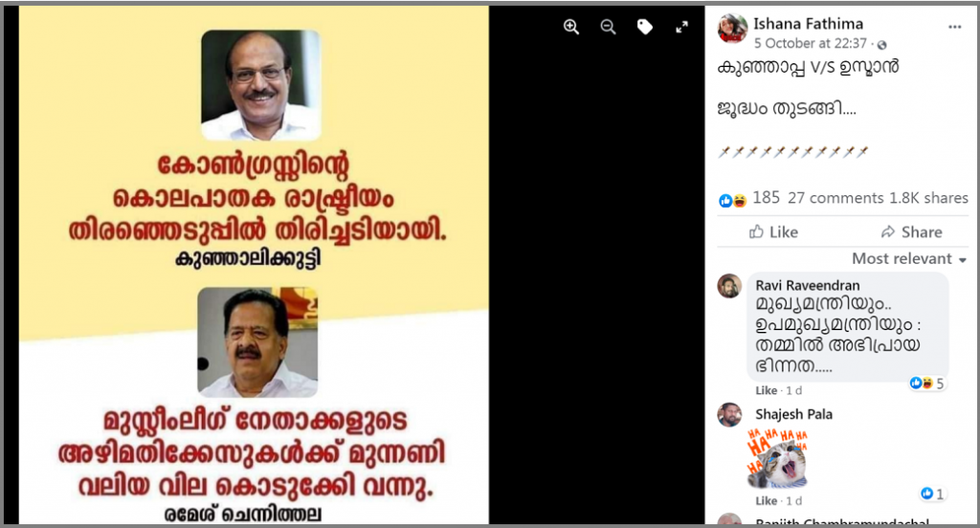Open Ishana Fathima profile name
The height and width of the screenshot is (528, 980).
(x=808, y=24)
